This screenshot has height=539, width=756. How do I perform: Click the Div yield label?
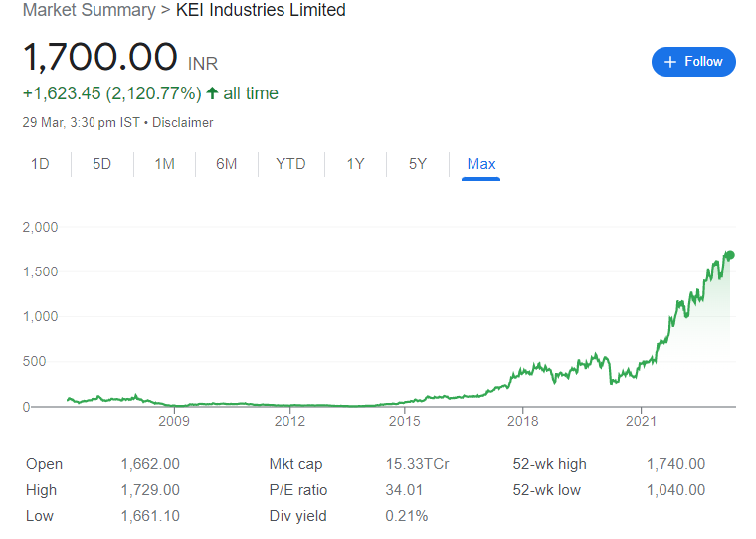coord(298,516)
